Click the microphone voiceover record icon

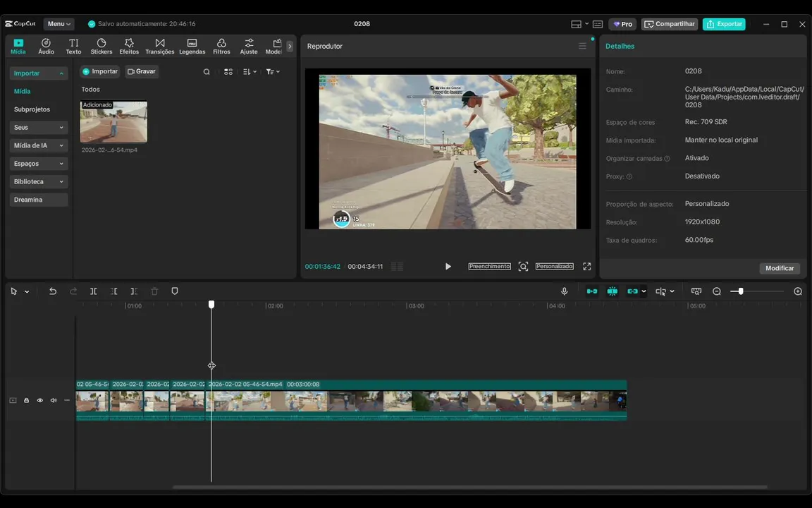[564, 291]
